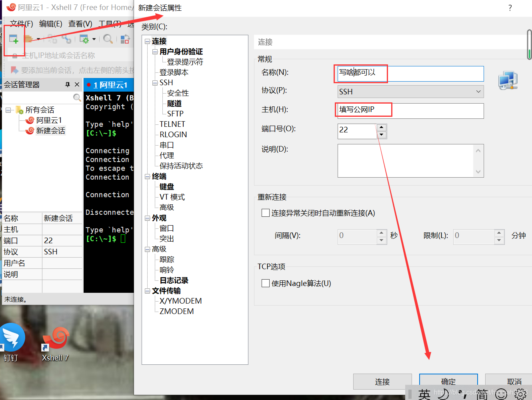Collapse the 所有会话 folder node
This screenshot has height=400, width=532.
8,110
